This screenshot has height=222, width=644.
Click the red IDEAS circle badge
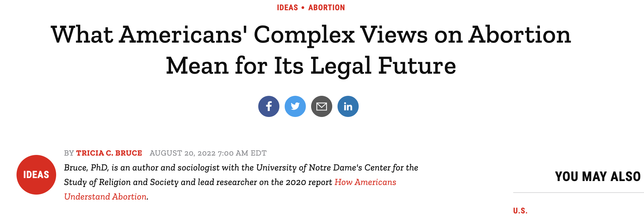(36, 174)
